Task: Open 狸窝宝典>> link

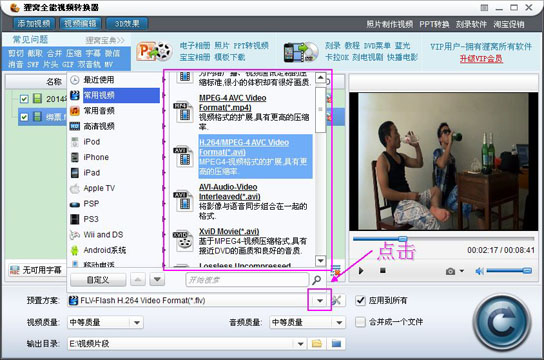Action: tap(105, 41)
